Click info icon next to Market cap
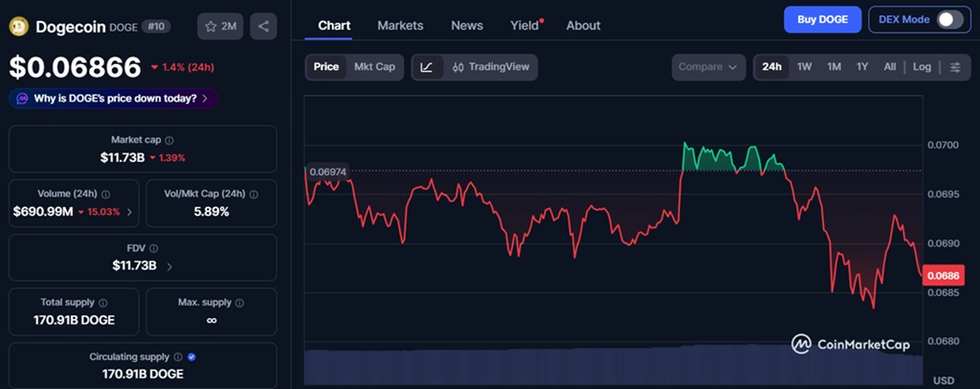This screenshot has width=980, height=389. click(x=169, y=141)
